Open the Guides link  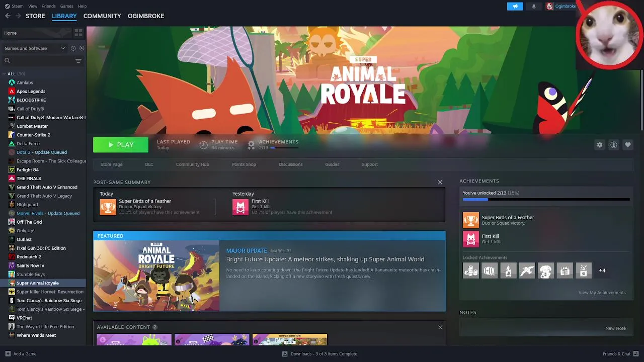[332, 164]
